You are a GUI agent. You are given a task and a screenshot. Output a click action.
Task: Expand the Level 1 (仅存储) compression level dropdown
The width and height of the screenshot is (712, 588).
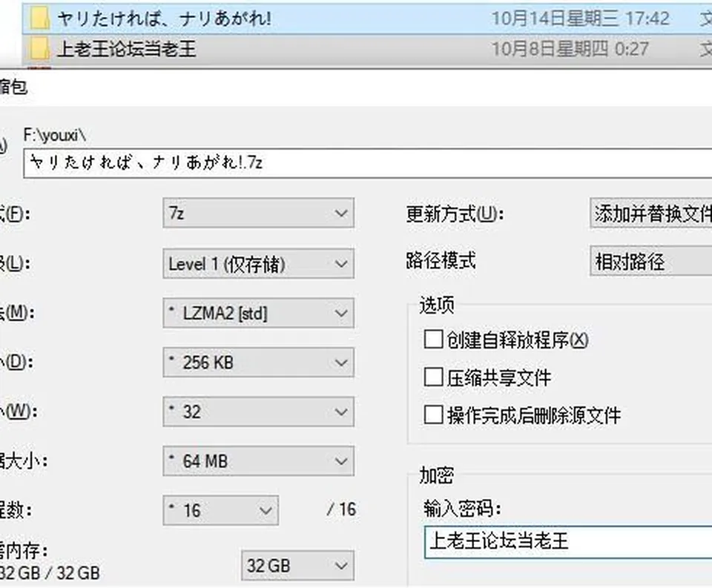pyautogui.click(x=258, y=263)
